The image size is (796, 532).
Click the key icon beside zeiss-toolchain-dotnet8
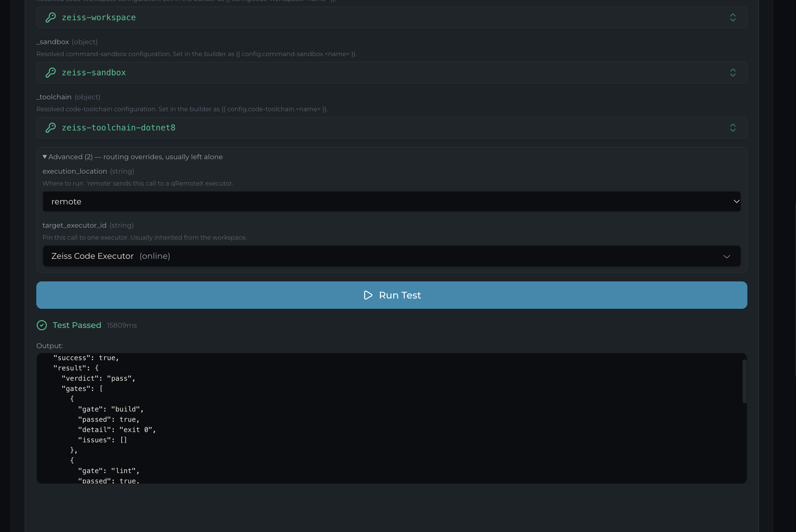[x=51, y=128]
